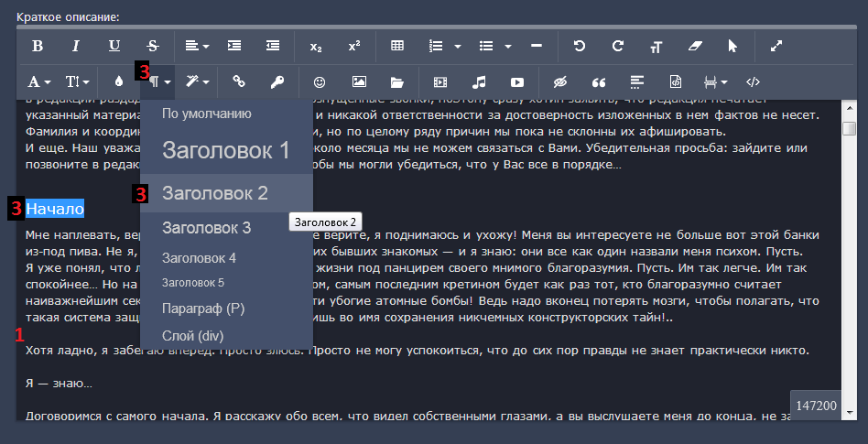The width and height of the screenshot is (868, 444).
Task: Decrease indent of the paragraph
Action: (273, 46)
